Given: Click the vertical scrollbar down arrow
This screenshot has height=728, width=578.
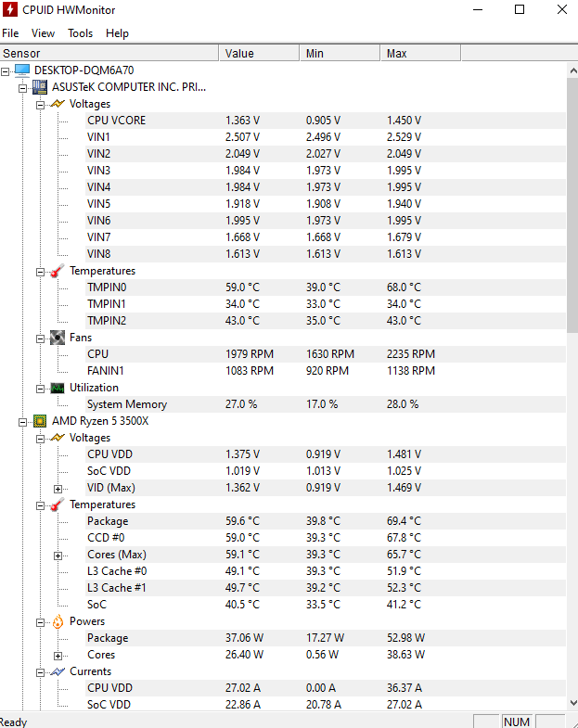Looking at the screenshot, I should 572,703.
